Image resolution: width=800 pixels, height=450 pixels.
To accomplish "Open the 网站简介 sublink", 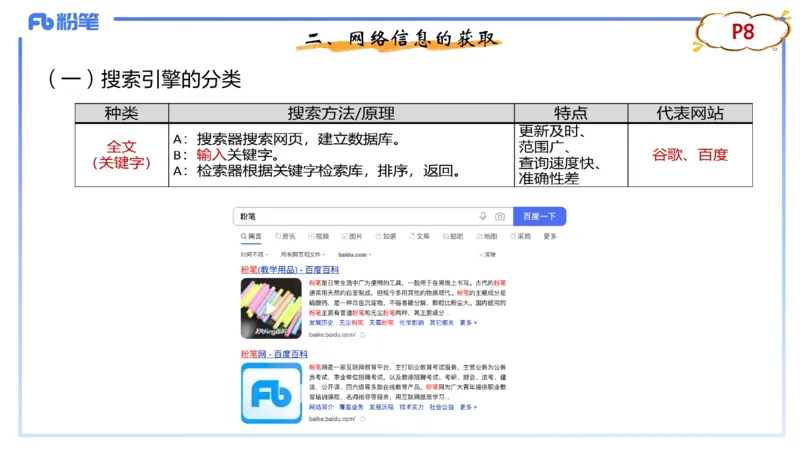I will click(x=321, y=407).
